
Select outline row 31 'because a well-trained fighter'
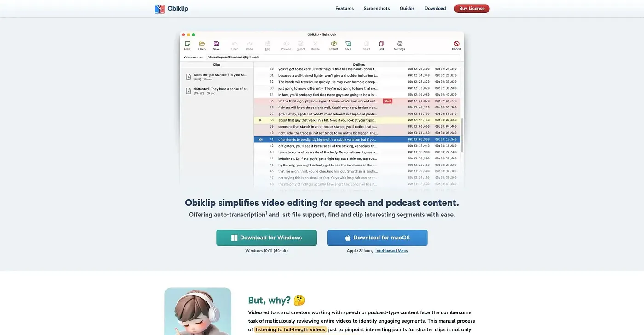pos(358,75)
